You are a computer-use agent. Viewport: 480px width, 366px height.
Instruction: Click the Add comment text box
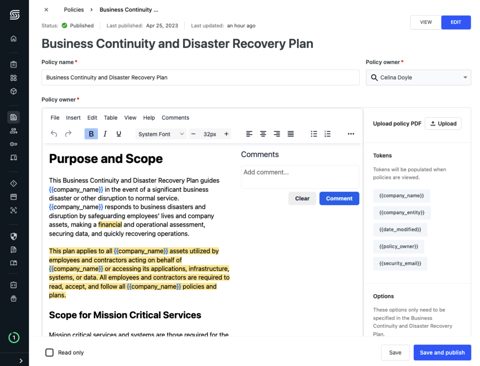(300, 177)
